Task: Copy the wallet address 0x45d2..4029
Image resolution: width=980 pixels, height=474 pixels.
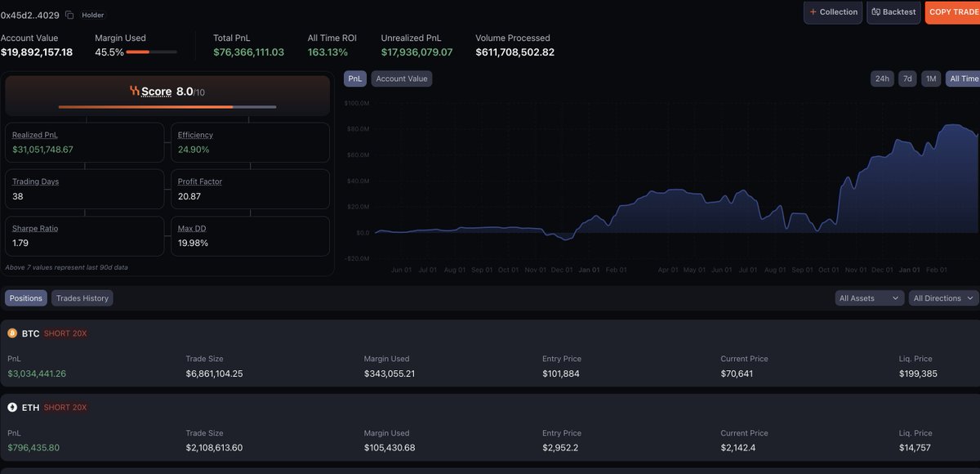Action: pyautogui.click(x=69, y=15)
